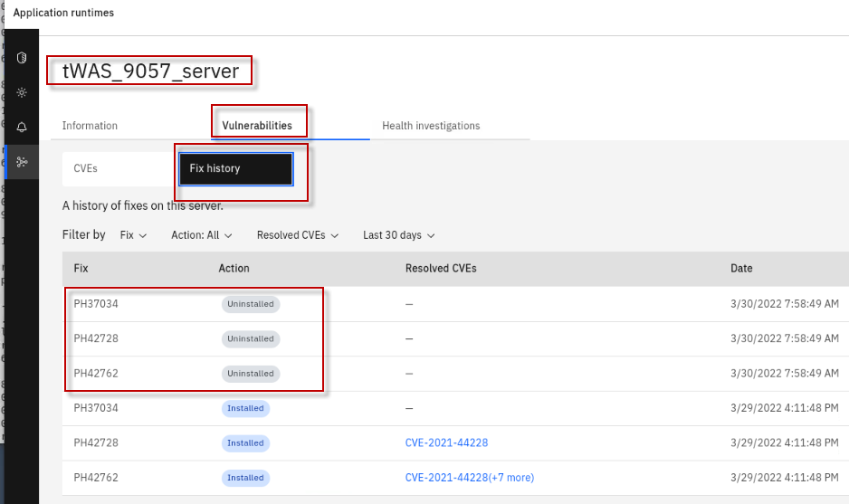Click the Fix column header
Image resolution: width=849 pixels, height=504 pixels.
(x=81, y=269)
